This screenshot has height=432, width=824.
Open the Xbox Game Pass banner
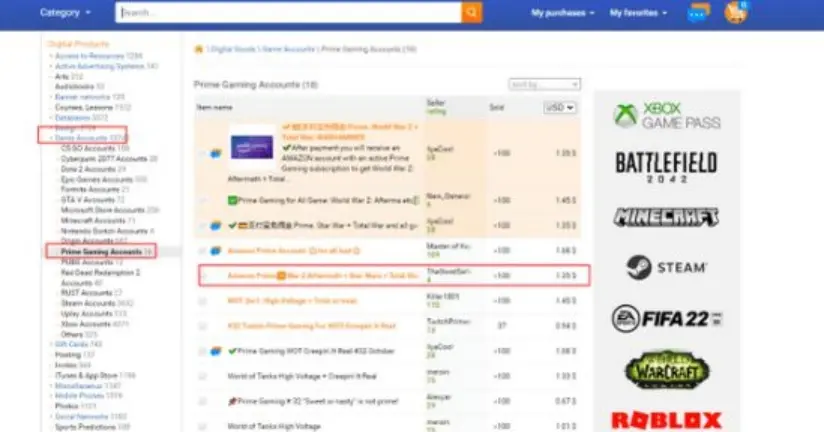[x=667, y=116]
